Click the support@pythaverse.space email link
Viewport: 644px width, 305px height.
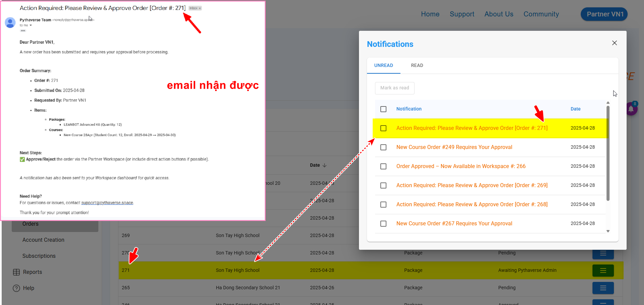(x=107, y=203)
